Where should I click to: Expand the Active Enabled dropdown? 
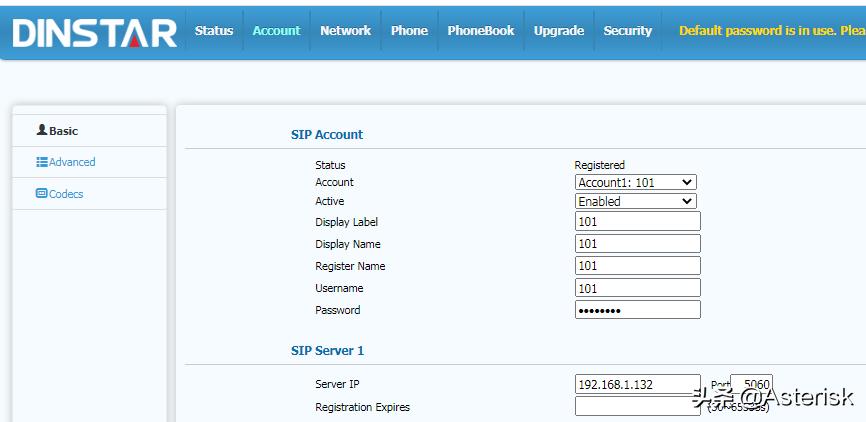pyautogui.click(x=636, y=201)
